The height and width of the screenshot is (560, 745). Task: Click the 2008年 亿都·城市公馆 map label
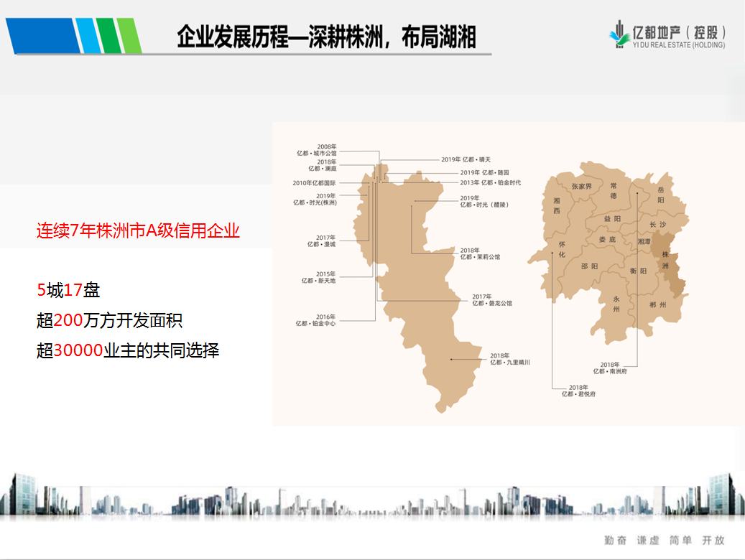point(317,150)
